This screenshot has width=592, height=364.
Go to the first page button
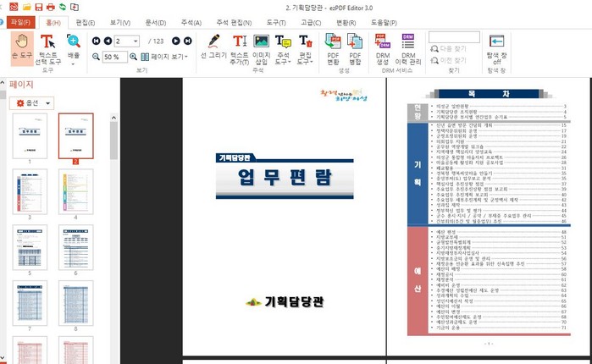click(x=96, y=41)
